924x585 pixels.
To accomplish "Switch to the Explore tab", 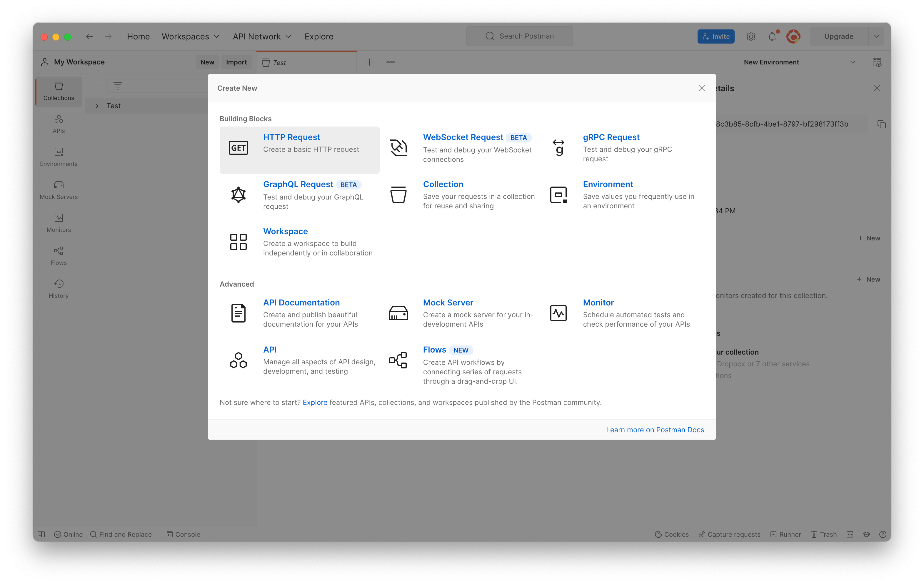I will click(319, 36).
